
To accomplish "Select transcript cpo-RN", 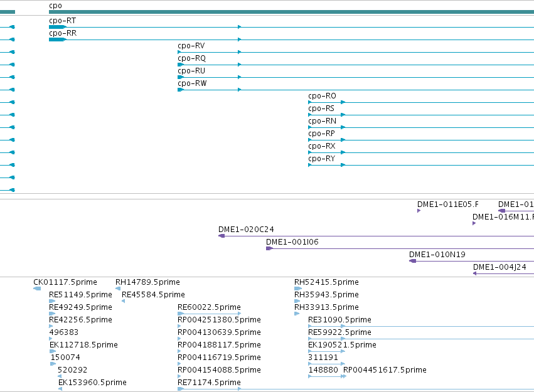I will tap(322, 121).
